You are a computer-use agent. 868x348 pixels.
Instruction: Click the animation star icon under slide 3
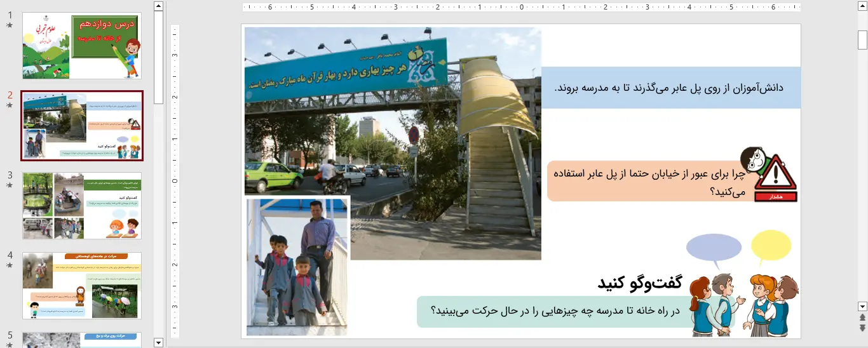click(x=10, y=185)
